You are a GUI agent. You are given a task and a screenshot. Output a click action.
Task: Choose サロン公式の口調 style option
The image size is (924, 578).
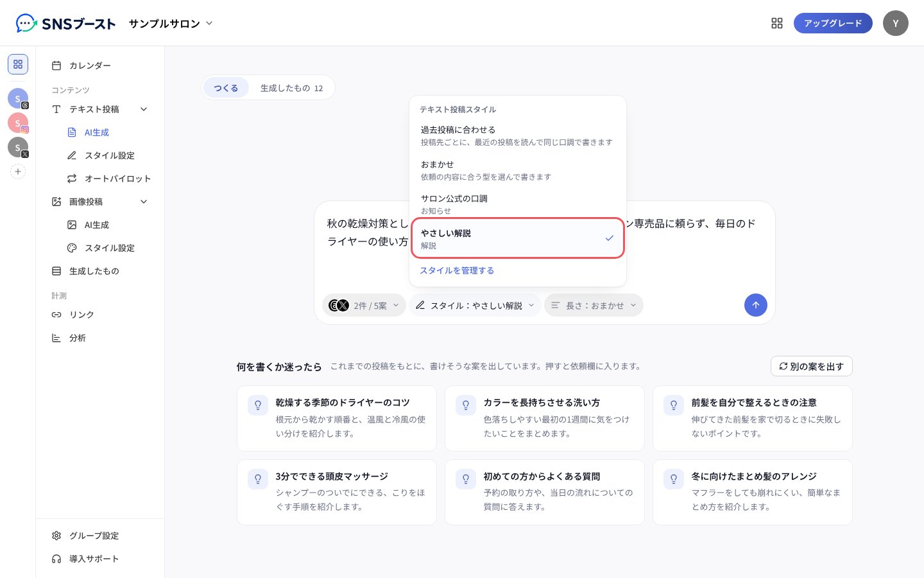pyautogui.click(x=518, y=204)
